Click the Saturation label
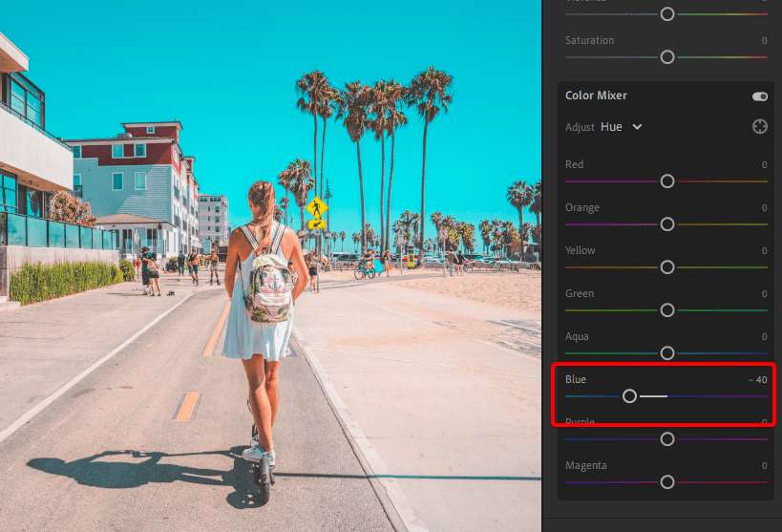 pyautogui.click(x=589, y=40)
